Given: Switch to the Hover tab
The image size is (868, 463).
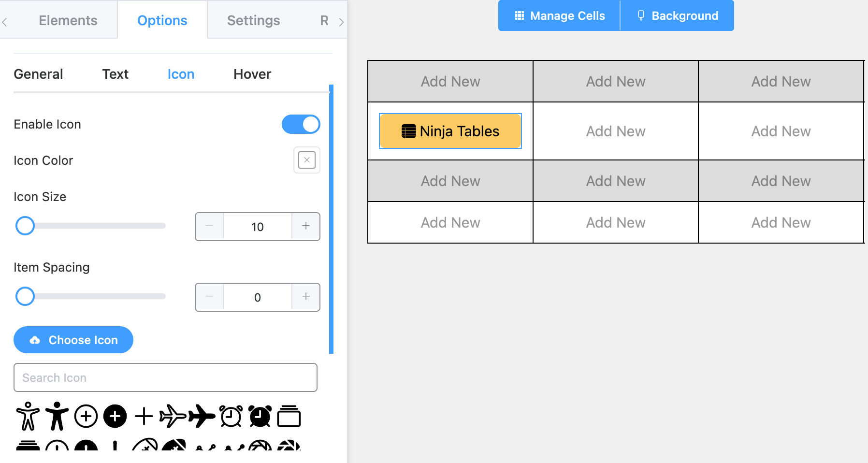Looking at the screenshot, I should [252, 74].
